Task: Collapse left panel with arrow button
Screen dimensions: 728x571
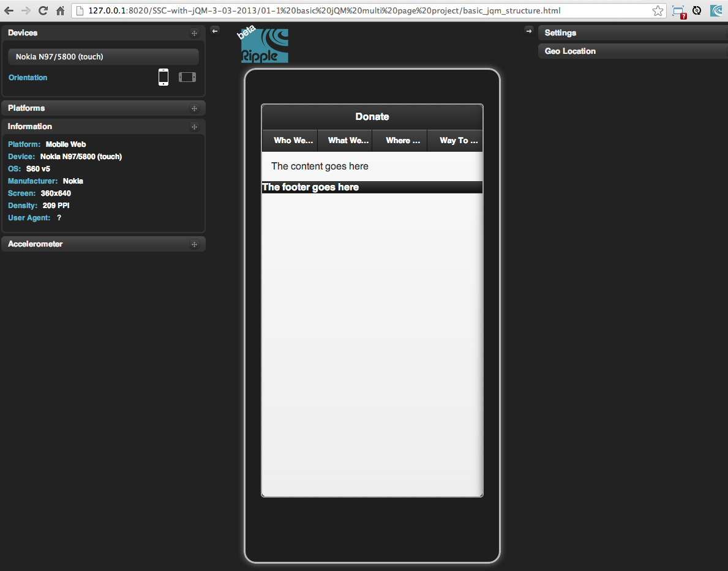Action: point(215,31)
